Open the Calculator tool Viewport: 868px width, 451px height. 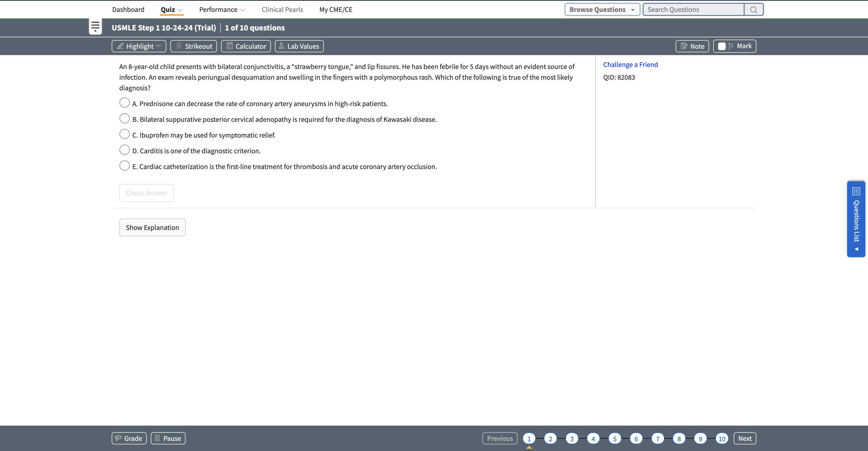click(x=246, y=46)
